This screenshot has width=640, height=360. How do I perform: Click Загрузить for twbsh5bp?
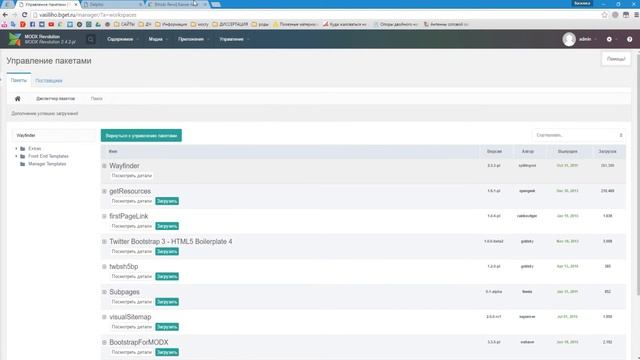click(167, 277)
